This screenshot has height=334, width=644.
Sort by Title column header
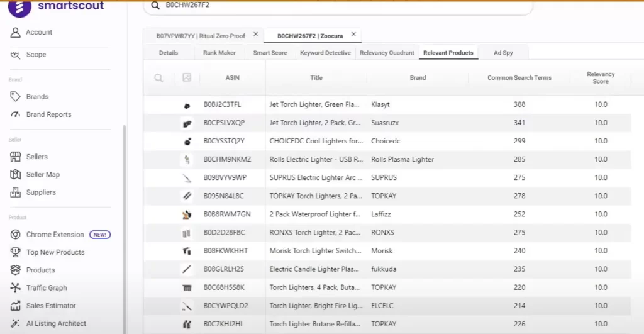316,77
